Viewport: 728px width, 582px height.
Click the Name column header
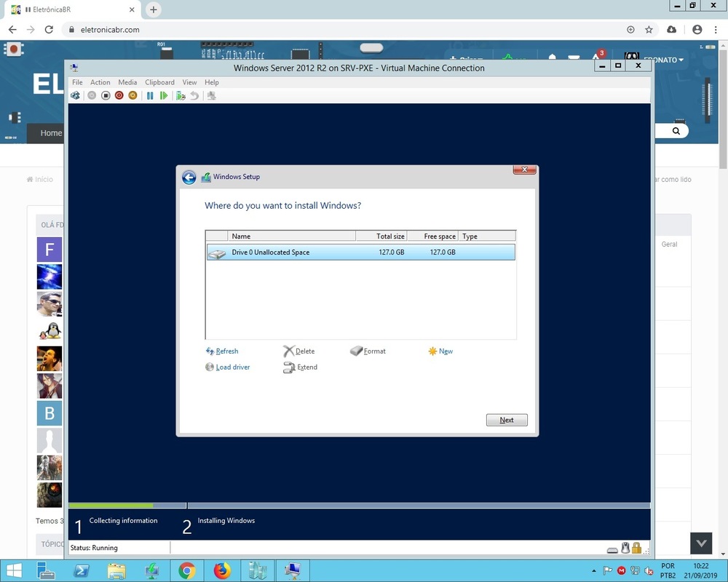point(292,236)
